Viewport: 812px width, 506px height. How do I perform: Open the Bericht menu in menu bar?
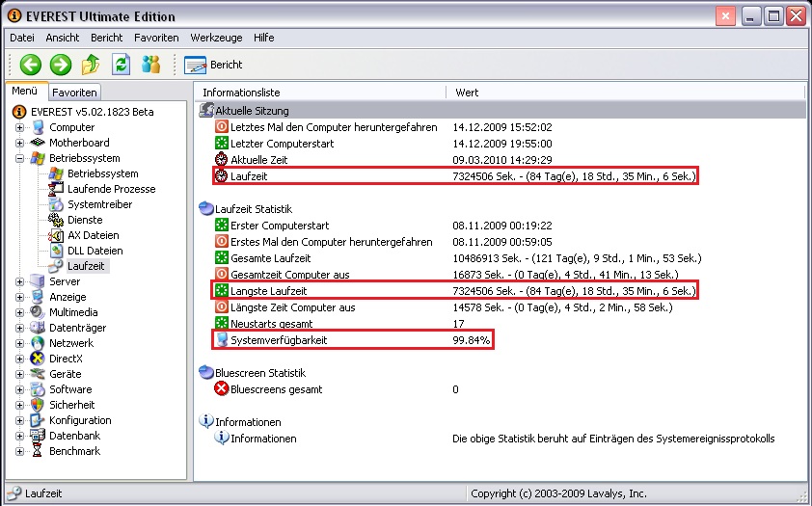(107, 38)
